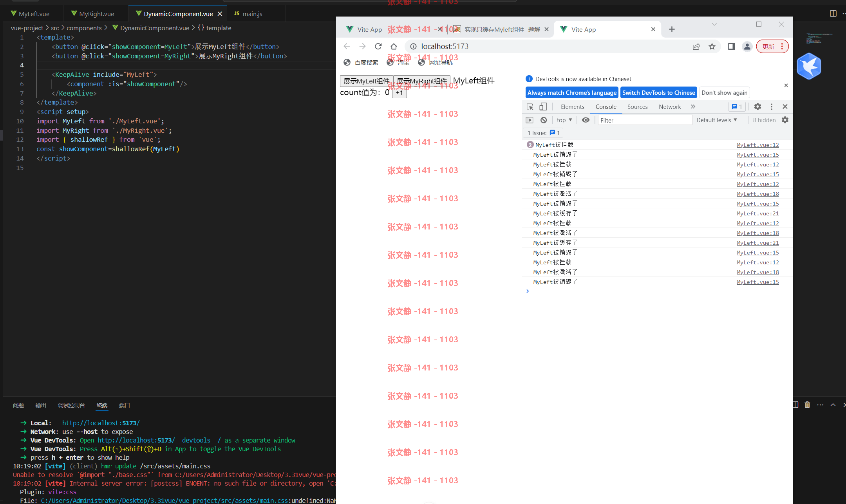Go forward in the Chrome browser
The image size is (846, 504).
(x=362, y=46)
